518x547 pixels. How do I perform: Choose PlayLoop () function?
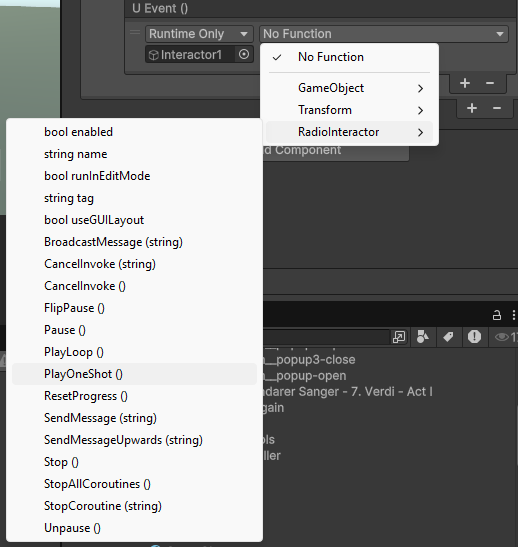click(134, 352)
